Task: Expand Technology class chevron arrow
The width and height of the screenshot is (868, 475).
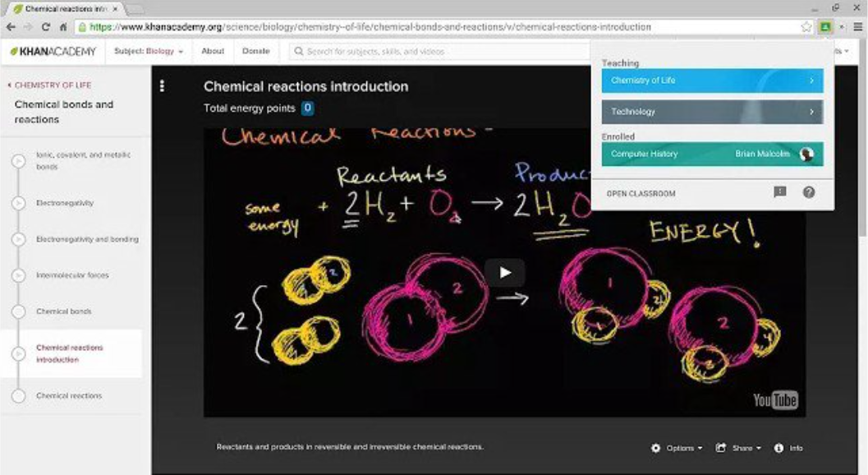Action: pos(811,112)
